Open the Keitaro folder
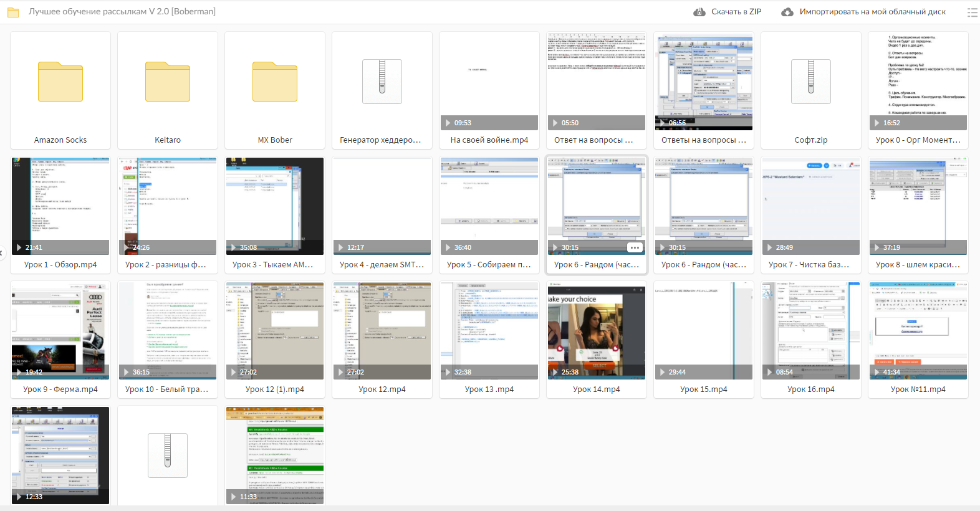Viewport: 980px width, 511px height. coord(168,82)
